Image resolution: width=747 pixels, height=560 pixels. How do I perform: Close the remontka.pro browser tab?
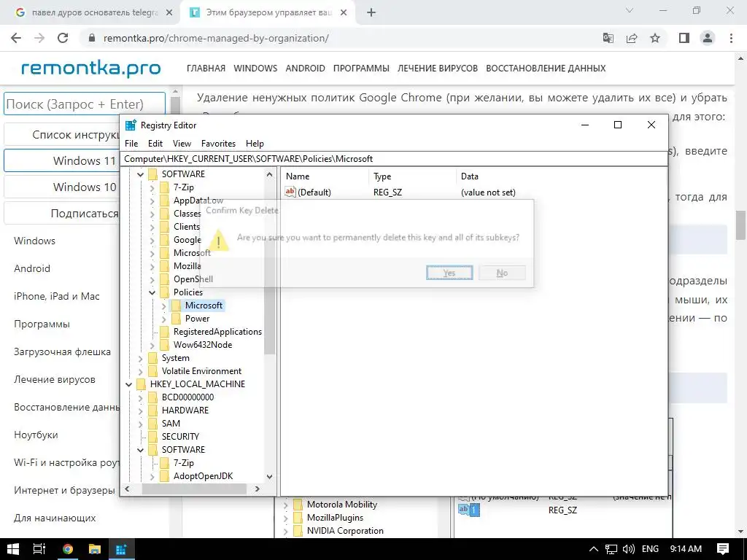344,13
